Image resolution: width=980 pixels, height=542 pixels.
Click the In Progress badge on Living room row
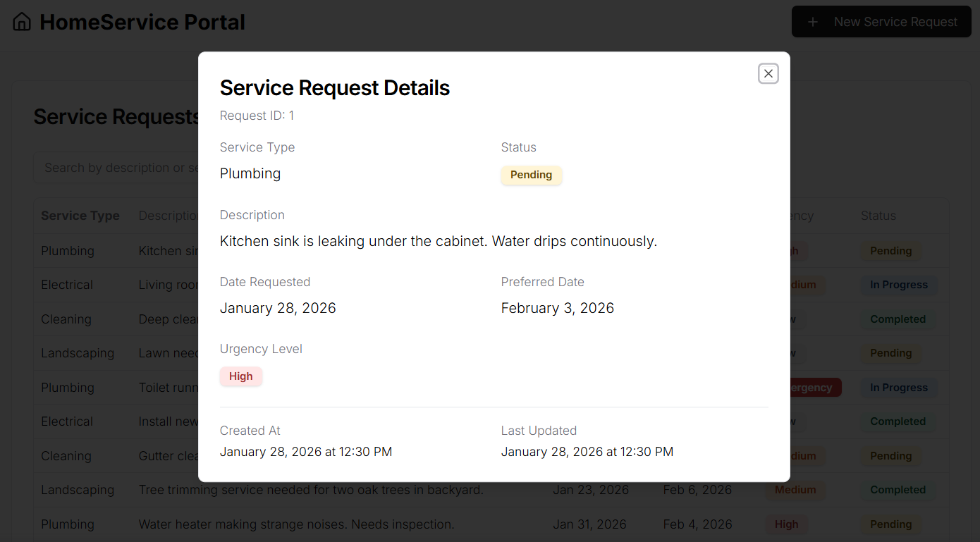click(x=899, y=285)
